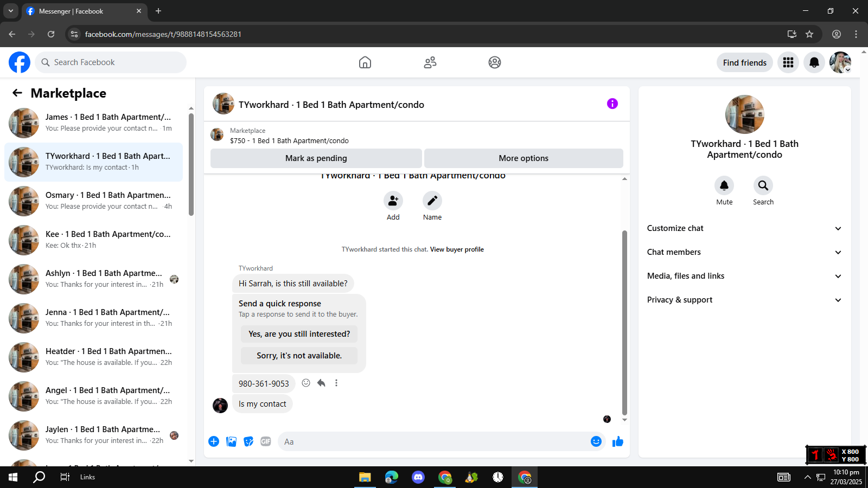Bookmark this page with the star icon
The image size is (868, 488).
(809, 34)
